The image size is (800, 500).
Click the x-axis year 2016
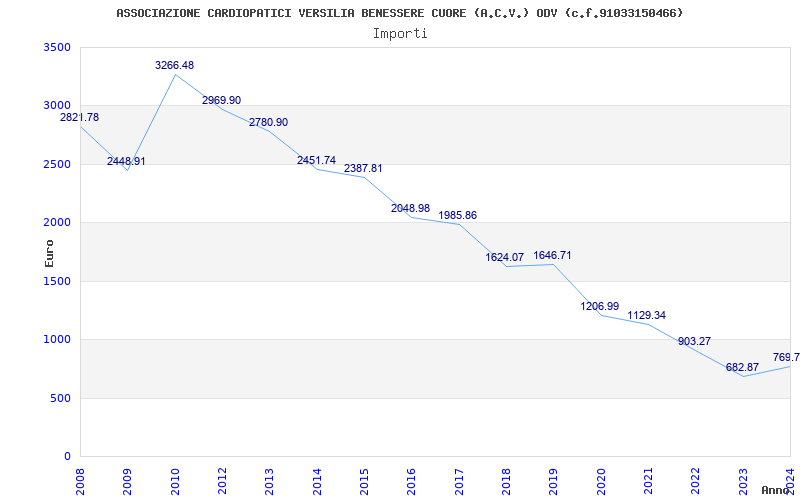pos(412,481)
